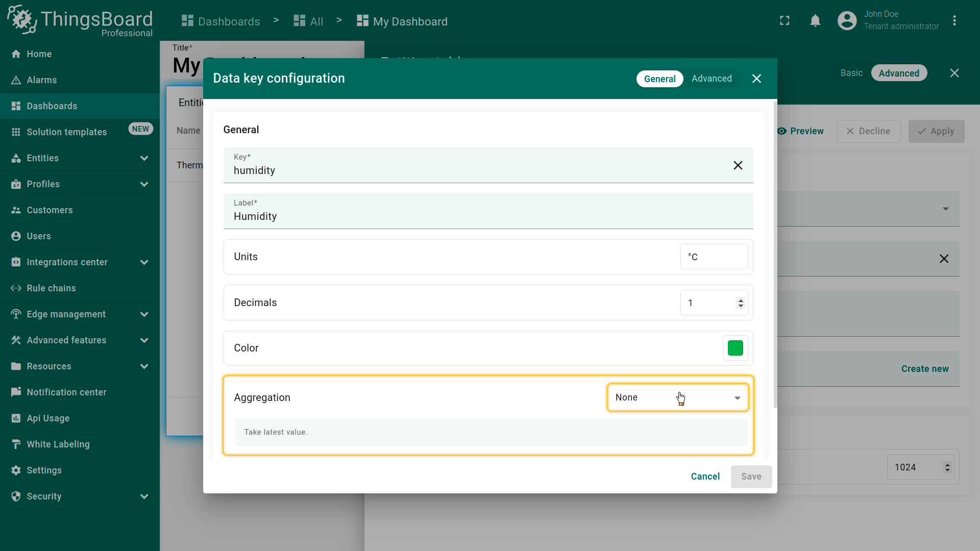The height and width of the screenshot is (551, 980).
Task: Open Alarms from sidebar
Action: [x=42, y=80]
